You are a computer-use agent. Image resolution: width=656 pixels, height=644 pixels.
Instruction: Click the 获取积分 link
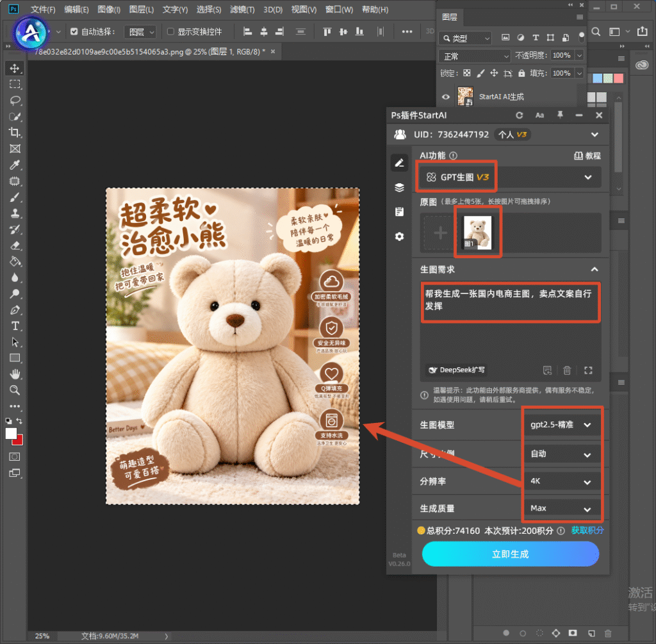click(x=587, y=530)
